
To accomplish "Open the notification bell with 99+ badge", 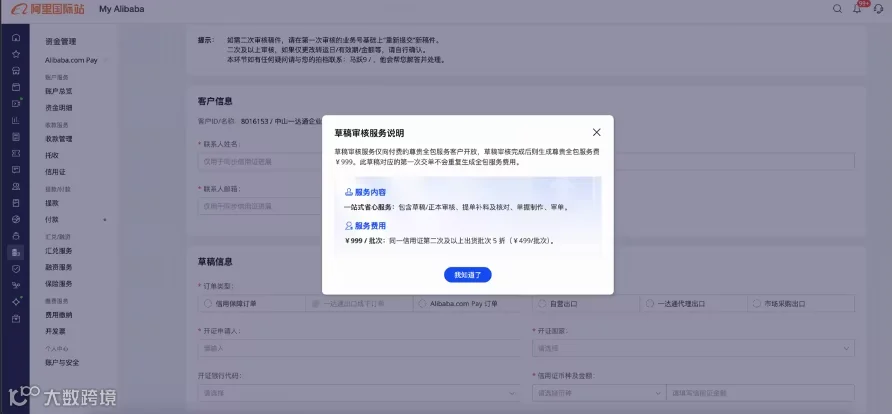I will 858,9.
